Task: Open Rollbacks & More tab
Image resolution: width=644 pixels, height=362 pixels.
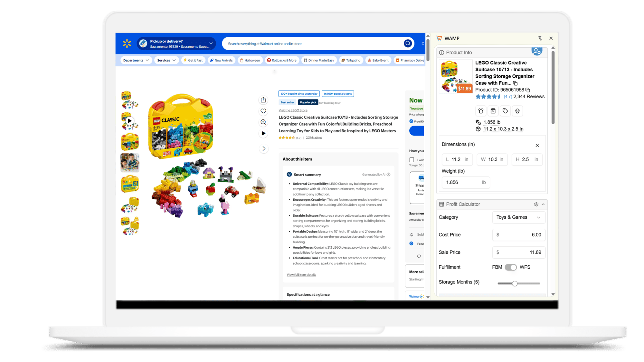Action: tap(282, 61)
